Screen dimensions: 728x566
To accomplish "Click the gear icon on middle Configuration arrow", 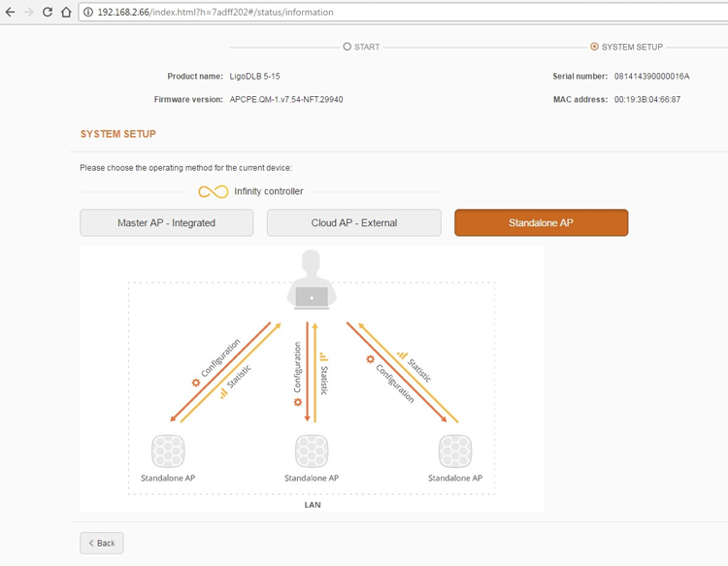I will pyautogui.click(x=298, y=402).
